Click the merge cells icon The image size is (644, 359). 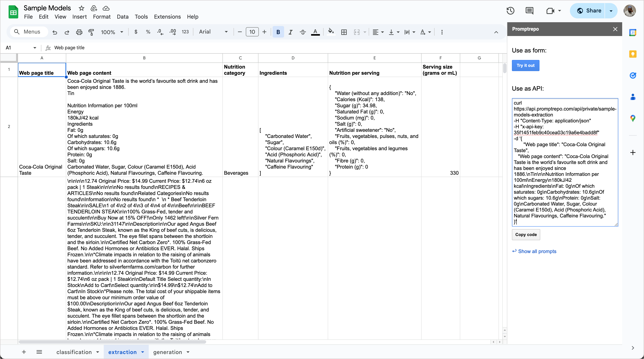click(x=357, y=32)
